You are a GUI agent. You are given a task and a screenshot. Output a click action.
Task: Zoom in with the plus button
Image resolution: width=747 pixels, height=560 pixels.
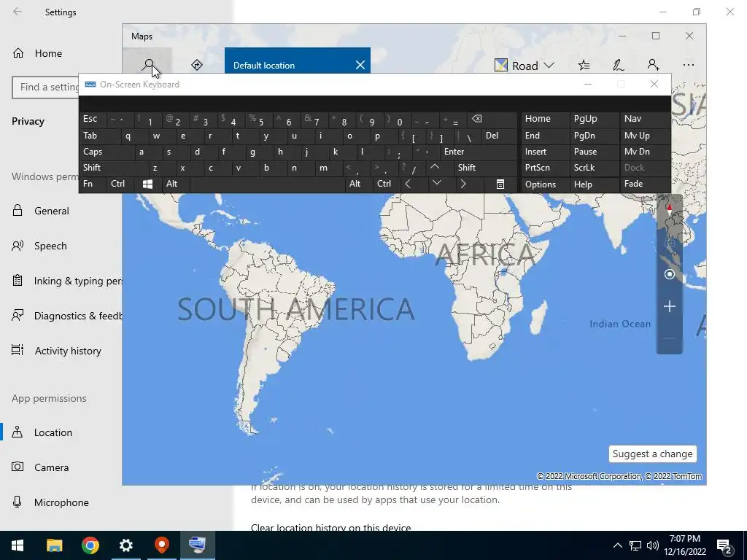670,306
